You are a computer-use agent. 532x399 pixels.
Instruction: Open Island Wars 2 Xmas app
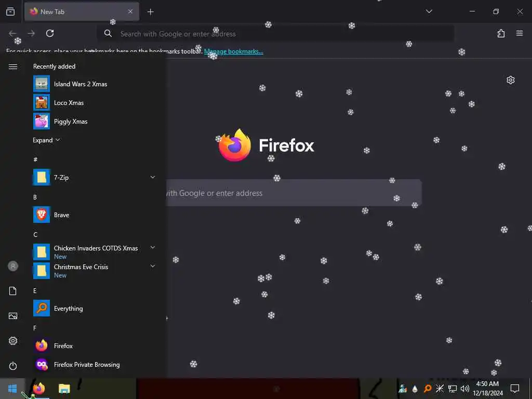(94, 84)
